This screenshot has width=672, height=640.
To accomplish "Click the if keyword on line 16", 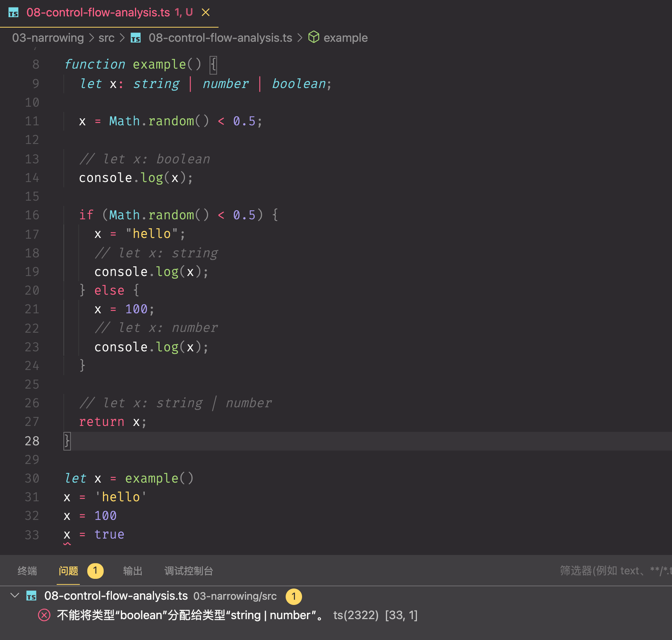I will (x=86, y=215).
